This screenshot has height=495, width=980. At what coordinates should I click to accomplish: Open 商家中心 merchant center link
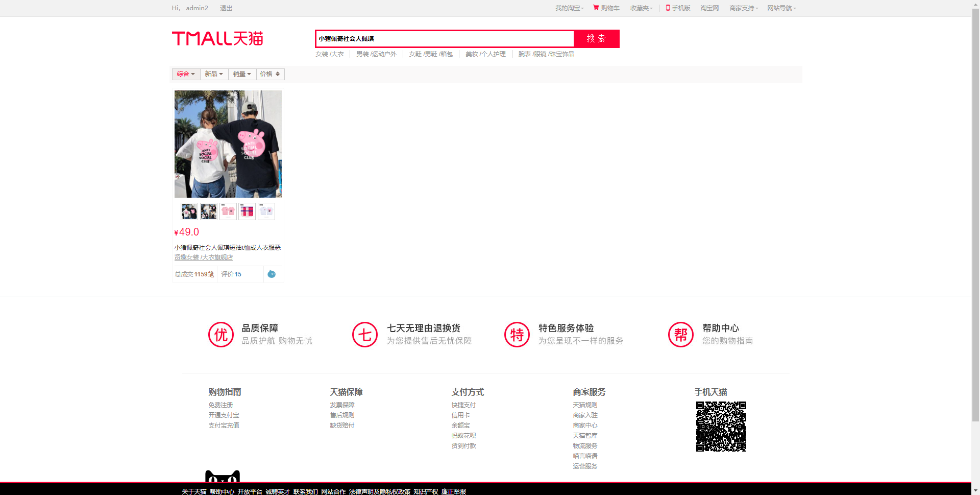(x=585, y=426)
